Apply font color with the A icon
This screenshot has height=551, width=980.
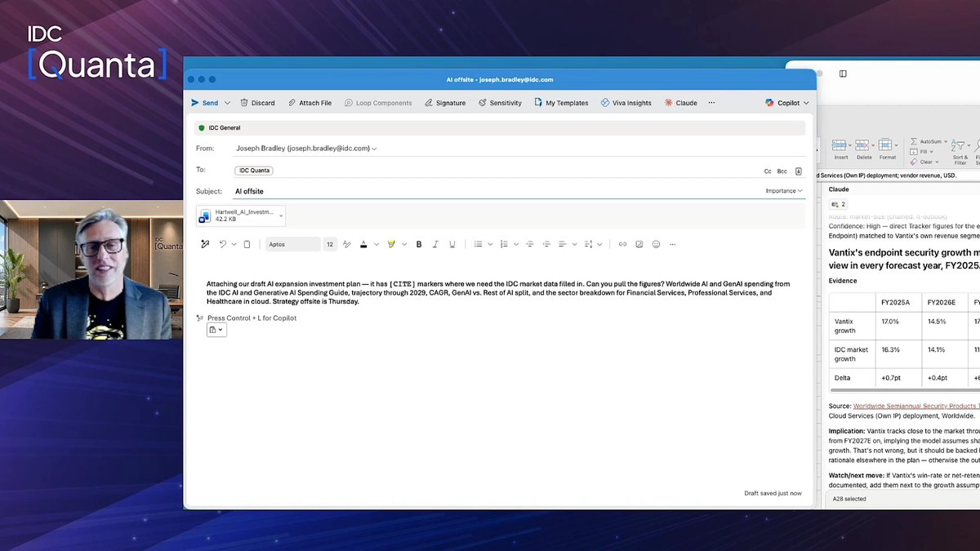coord(363,244)
